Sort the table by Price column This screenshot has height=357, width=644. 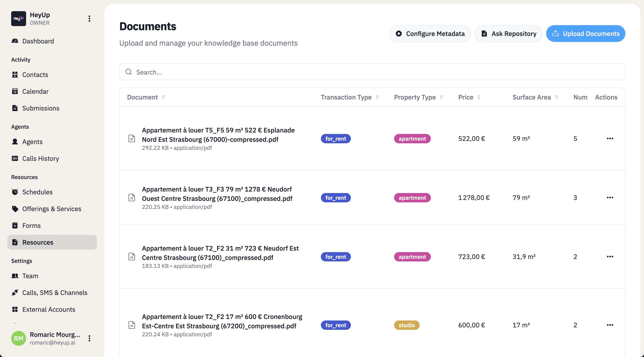(469, 97)
